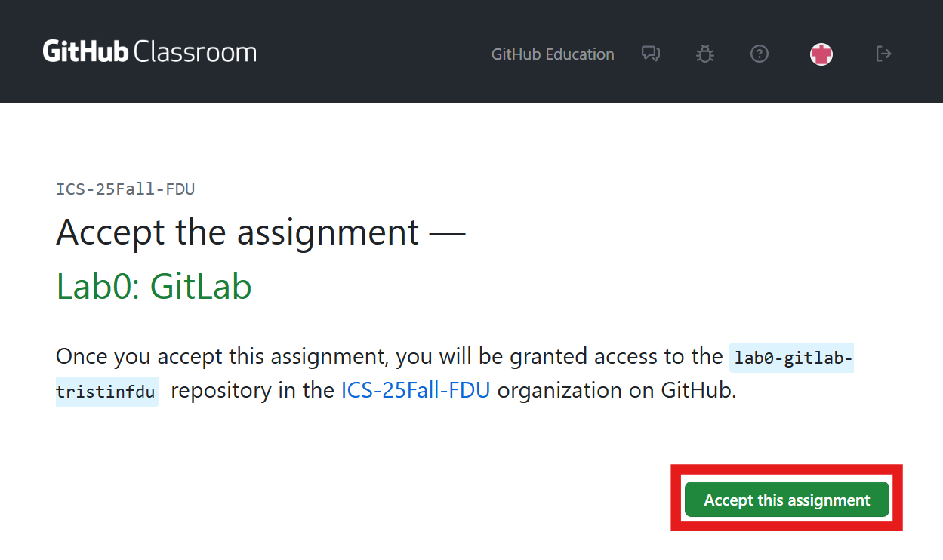Click the text "organization on GitHub."
The height and width of the screenshot is (560, 943).
pos(616,391)
